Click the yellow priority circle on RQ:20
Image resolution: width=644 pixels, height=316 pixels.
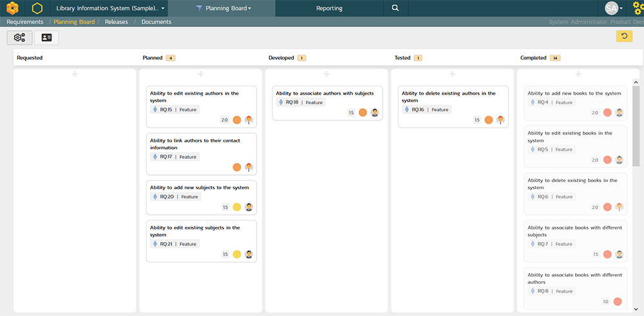237,207
